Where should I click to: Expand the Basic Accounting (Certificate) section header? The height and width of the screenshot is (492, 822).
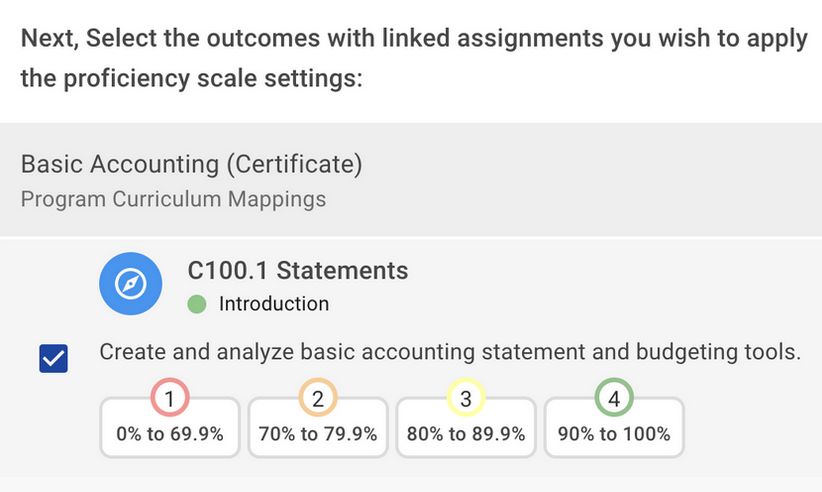[x=191, y=164]
